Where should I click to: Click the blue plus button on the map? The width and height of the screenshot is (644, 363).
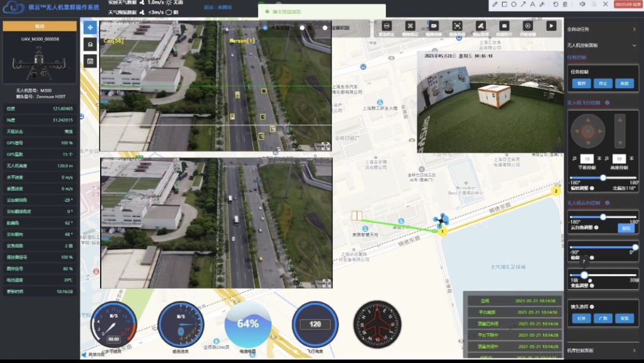click(89, 27)
